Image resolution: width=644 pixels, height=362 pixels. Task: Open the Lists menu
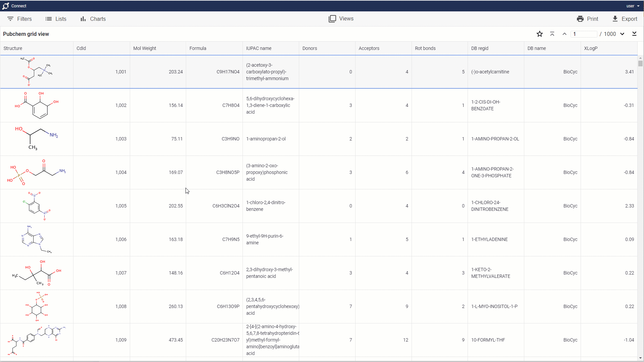click(x=56, y=19)
